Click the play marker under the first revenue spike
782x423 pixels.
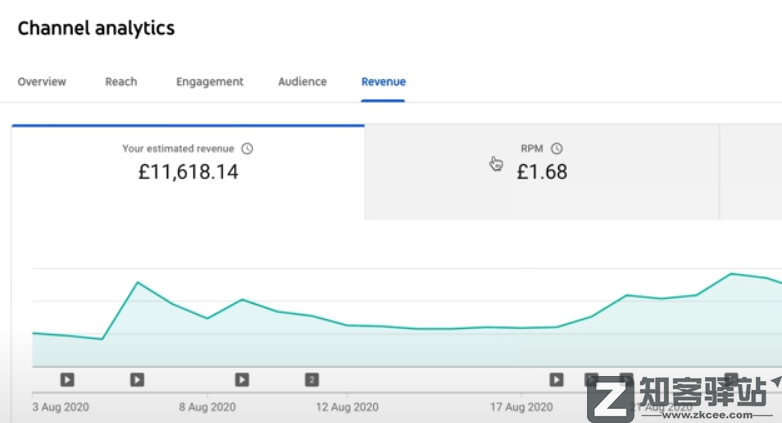(137, 379)
